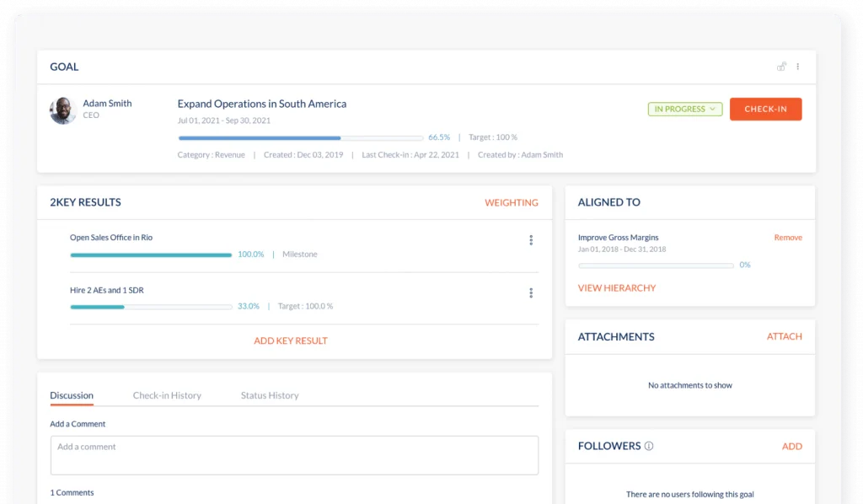Viewport: 863px width, 504px height.
Task: Open the In Progress status dropdown
Action: tap(684, 109)
